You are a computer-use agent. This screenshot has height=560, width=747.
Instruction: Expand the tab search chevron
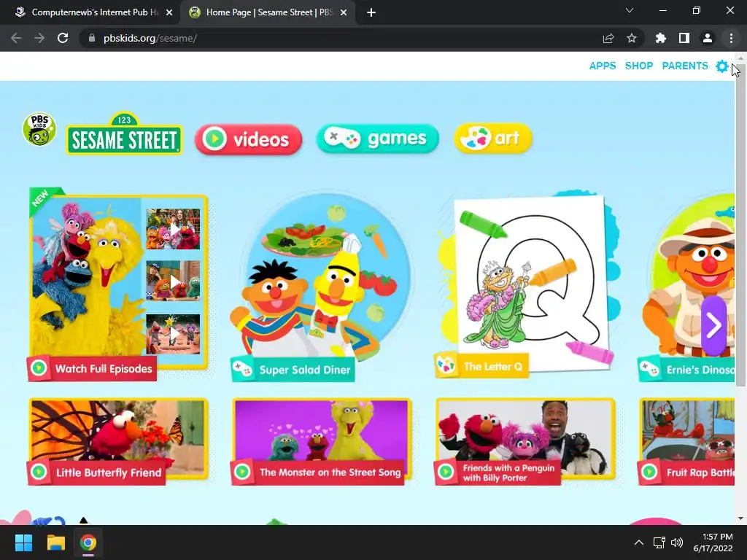point(630,10)
